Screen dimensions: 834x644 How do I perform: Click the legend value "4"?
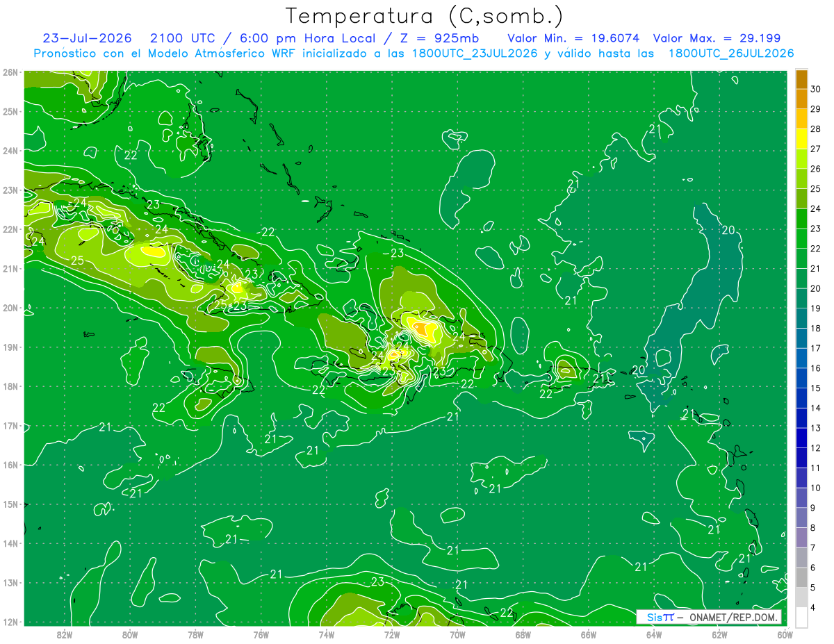[x=813, y=607]
